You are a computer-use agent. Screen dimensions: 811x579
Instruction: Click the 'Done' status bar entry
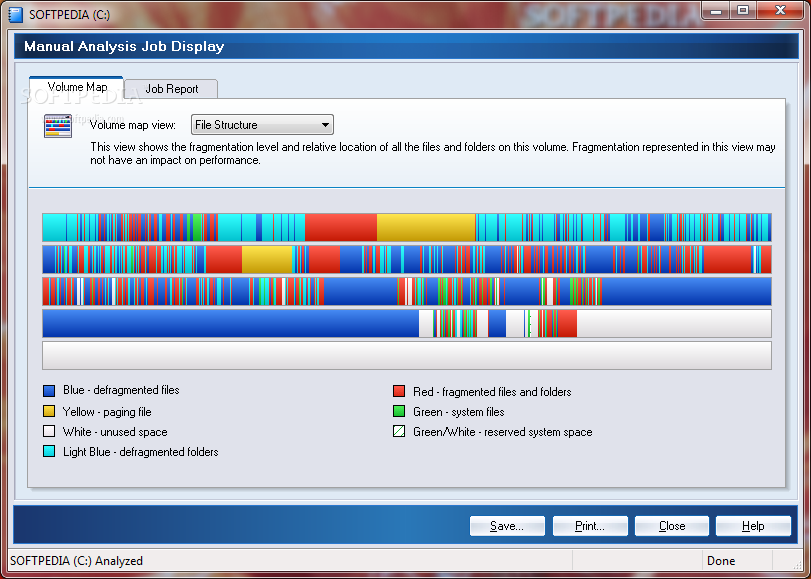(x=721, y=561)
